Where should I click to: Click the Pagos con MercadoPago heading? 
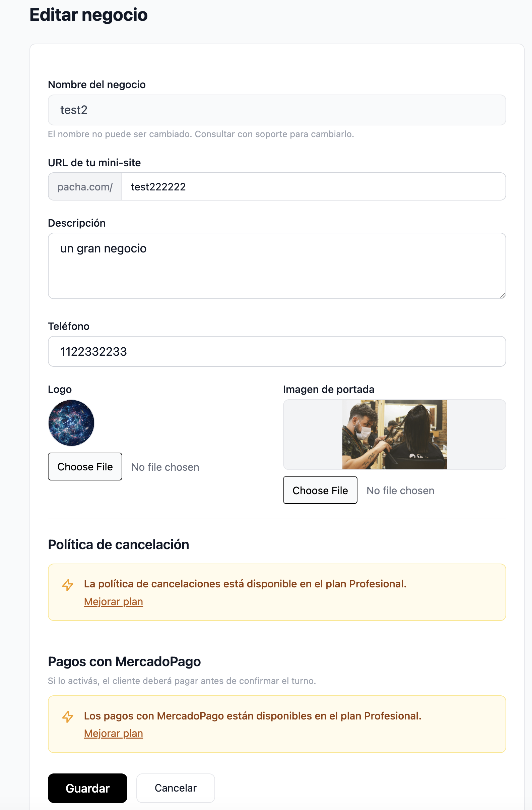tap(125, 661)
